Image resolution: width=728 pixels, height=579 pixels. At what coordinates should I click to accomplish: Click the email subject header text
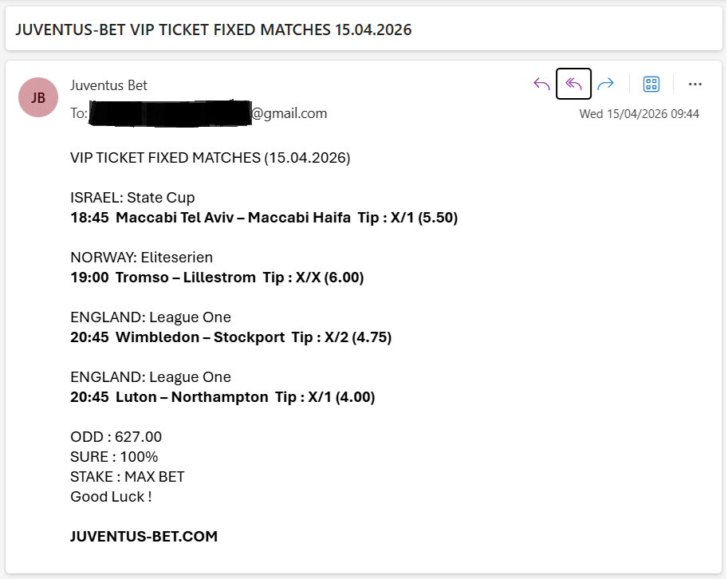point(214,30)
